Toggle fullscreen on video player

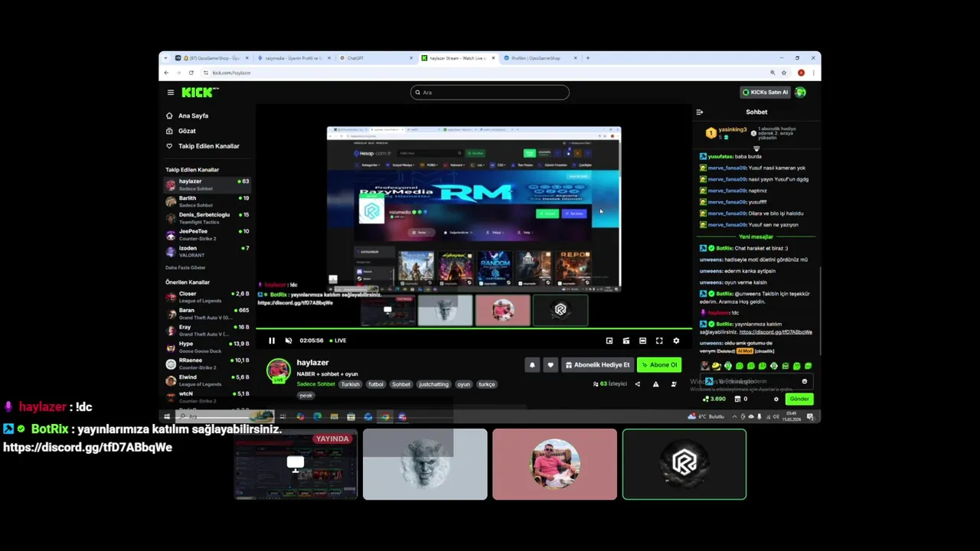pyautogui.click(x=659, y=341)
